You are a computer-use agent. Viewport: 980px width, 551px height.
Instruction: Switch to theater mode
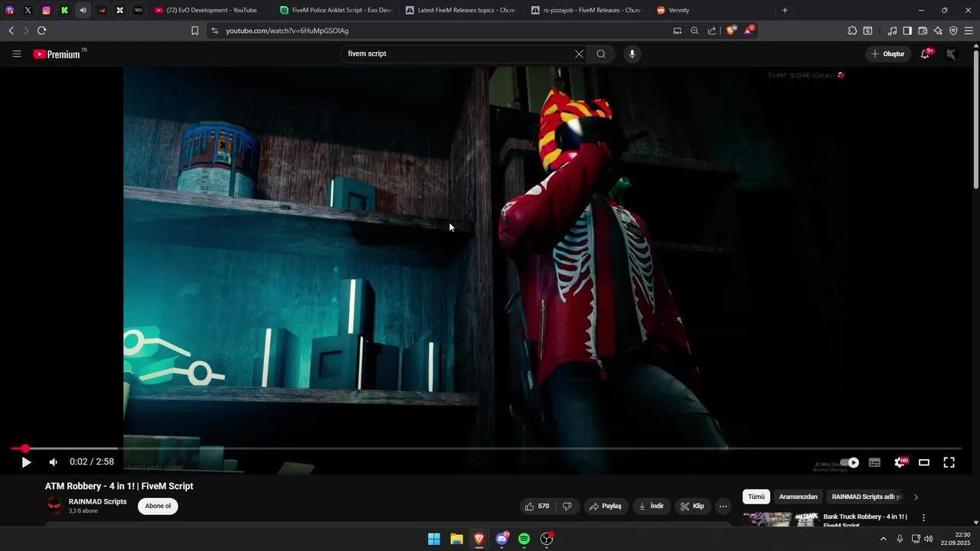pyautogui.click(x=924, y=462)
